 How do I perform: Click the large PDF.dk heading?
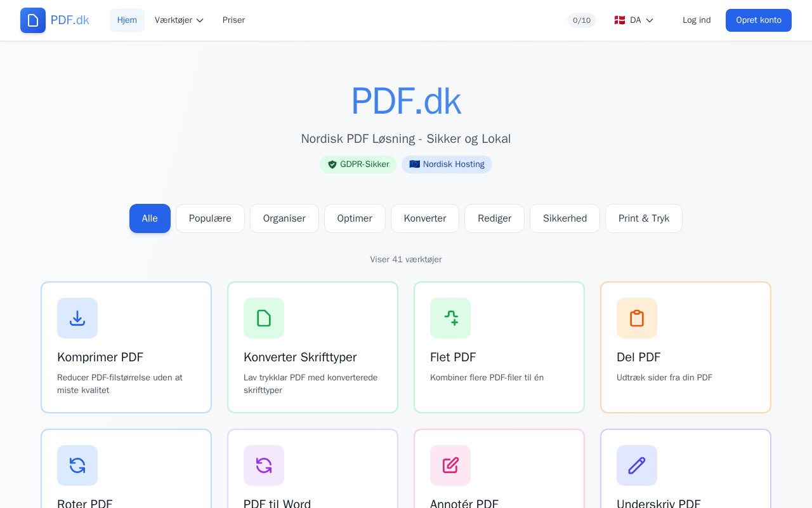[x=406, y=101]
